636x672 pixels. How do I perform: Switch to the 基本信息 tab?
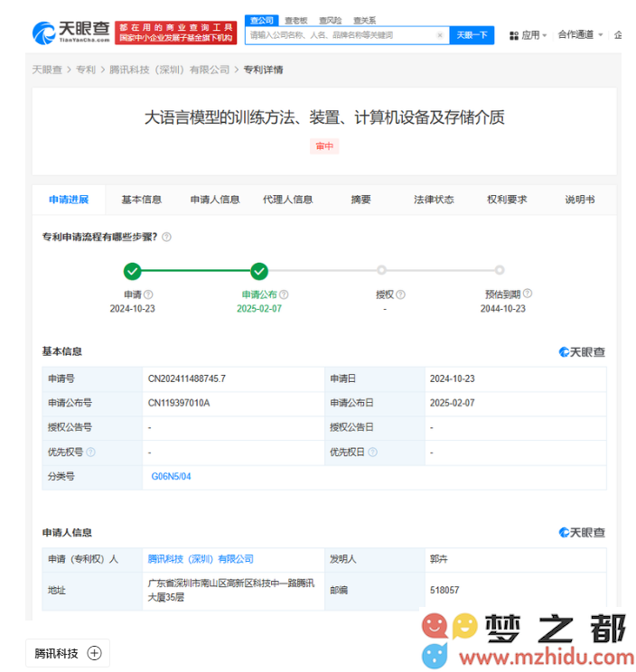pos(142,200)
